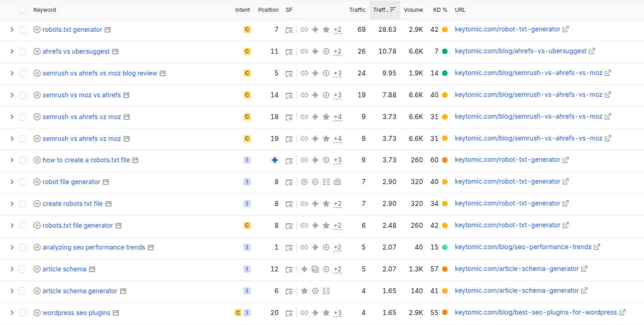644x325 pixels.
Task: Click the teal KD dot in analyzing seo performance trends row
Action: [x=444, y=247]
